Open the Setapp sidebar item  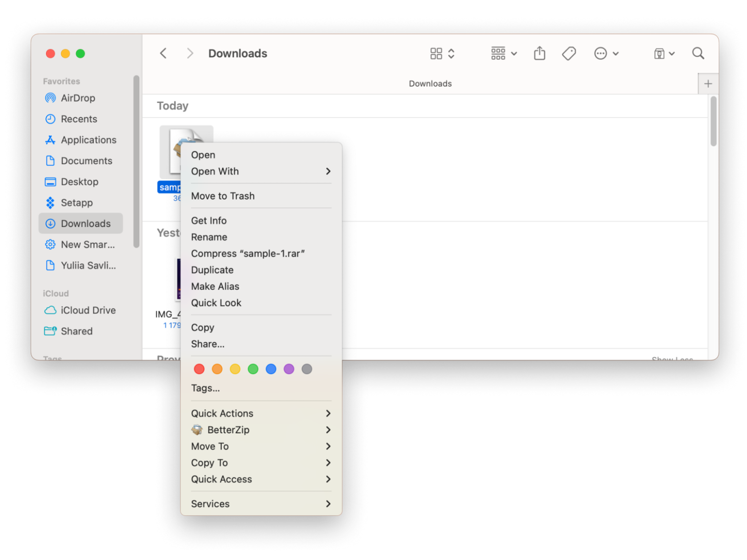tap(77, 202)
